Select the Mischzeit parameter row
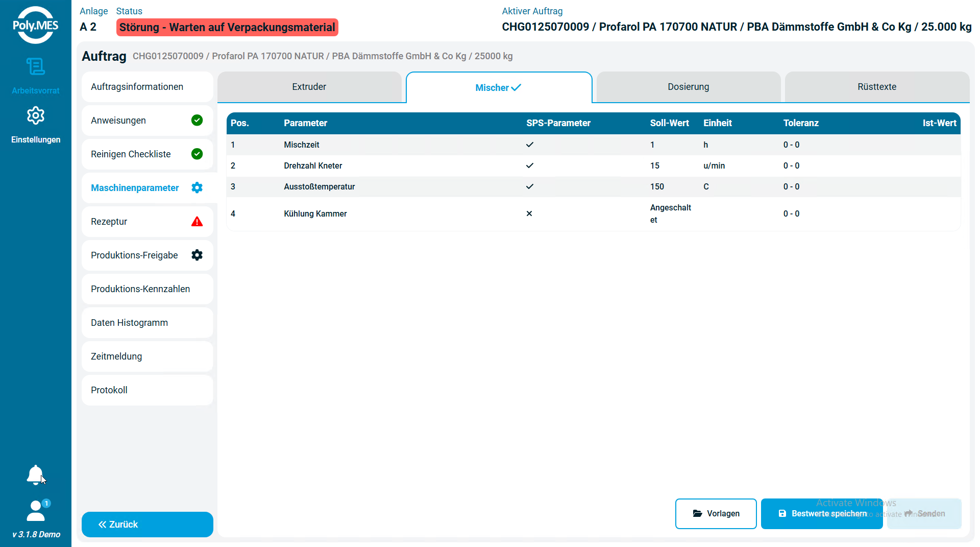Image resolution: width=980 pixels, height=547 pixels. 594,145
